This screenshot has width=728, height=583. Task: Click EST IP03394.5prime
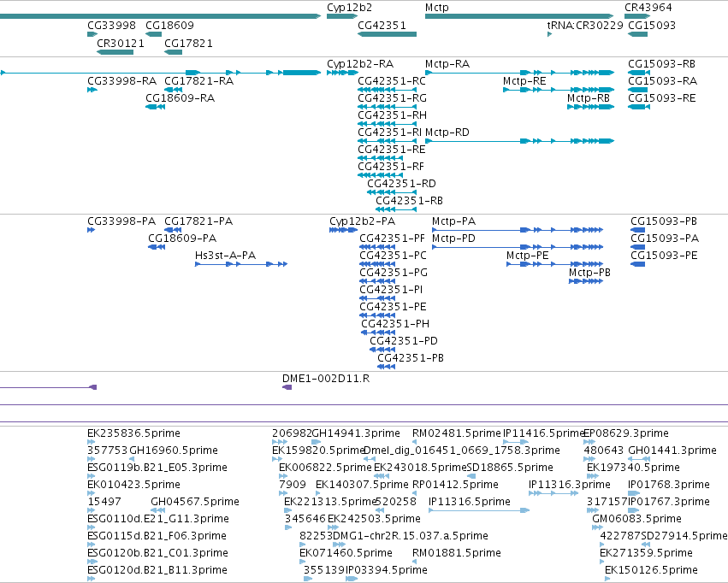tap(387, 570)
